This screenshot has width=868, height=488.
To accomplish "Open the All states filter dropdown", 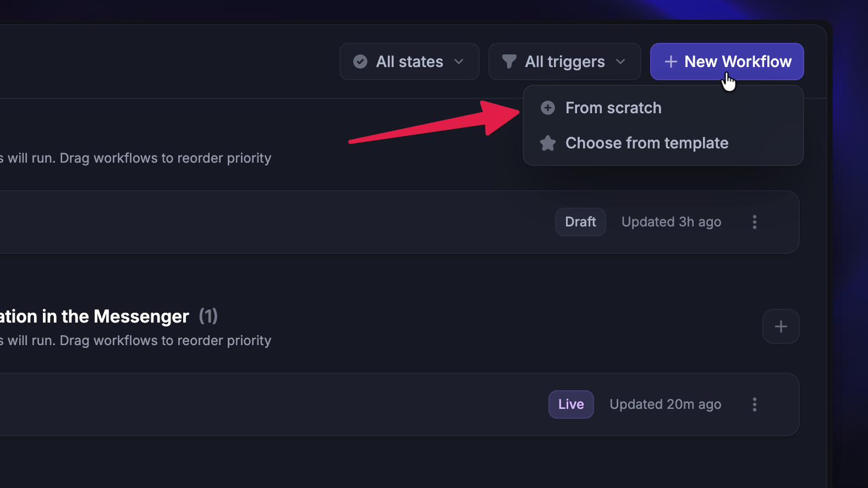I will (409, 62).
